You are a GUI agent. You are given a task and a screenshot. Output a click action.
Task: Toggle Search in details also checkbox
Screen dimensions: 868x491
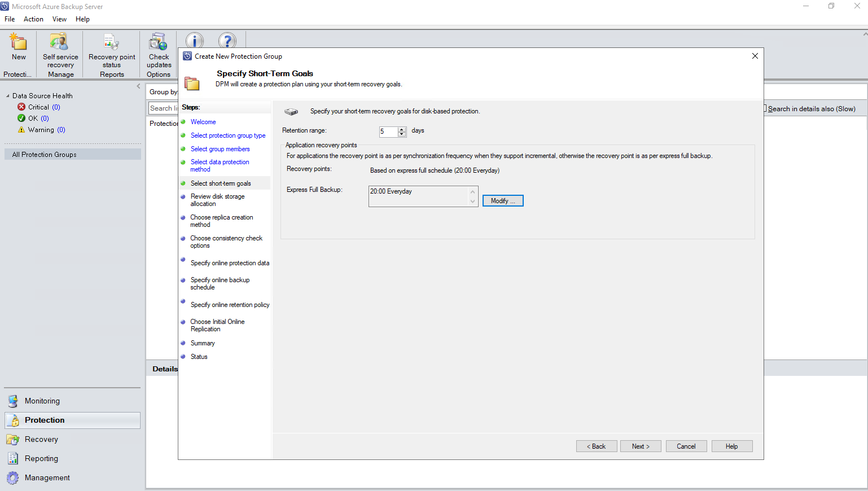[765, 108]
